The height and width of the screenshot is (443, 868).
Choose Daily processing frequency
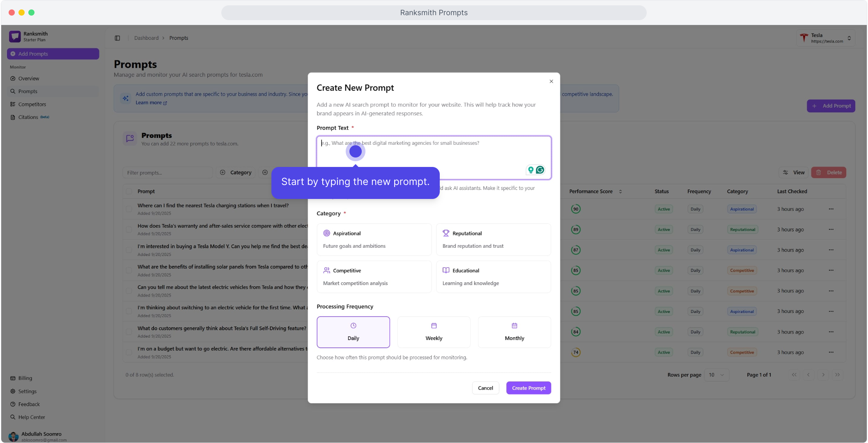coord(353,332)
